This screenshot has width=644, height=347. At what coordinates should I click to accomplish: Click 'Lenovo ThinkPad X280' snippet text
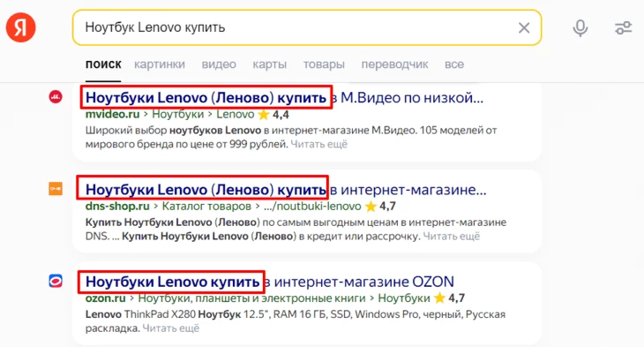pos(140,314)
